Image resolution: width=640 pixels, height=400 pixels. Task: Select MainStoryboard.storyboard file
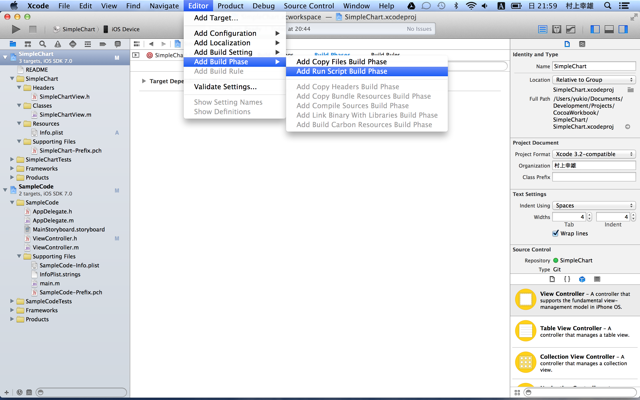pos(69,229)
